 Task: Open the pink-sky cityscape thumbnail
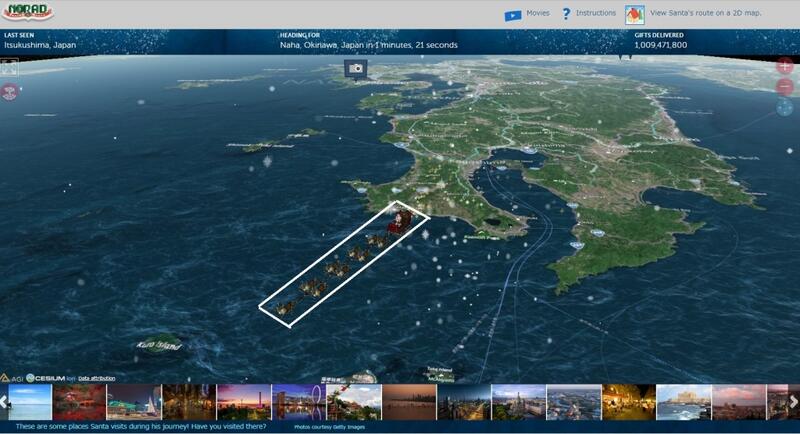point(739,402)
